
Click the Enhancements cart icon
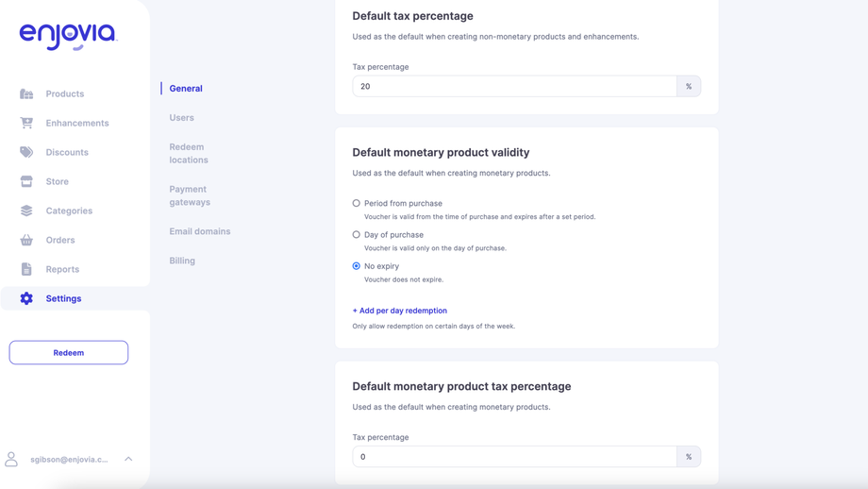pyautogui.click(x=26, y=123)
